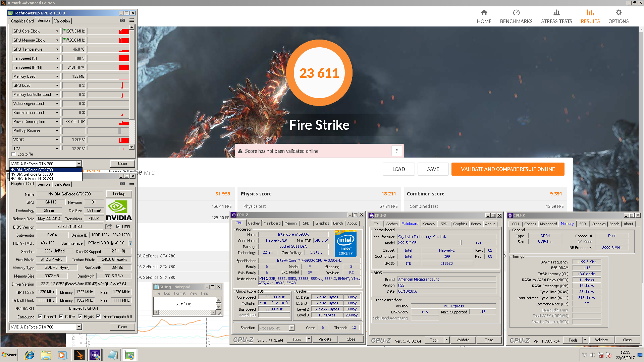The height and width of the screenshot is (362, 644).
Task: Switch to the Validation tab in the Sensors window
Action: [62, 21]
